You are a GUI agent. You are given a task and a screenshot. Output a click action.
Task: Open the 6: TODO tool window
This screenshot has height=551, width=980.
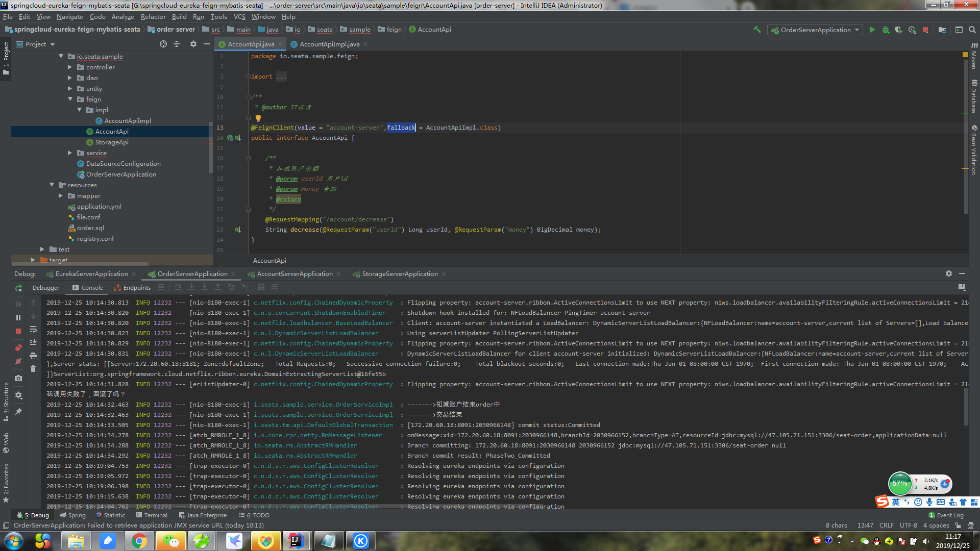(x=254, y=515)
